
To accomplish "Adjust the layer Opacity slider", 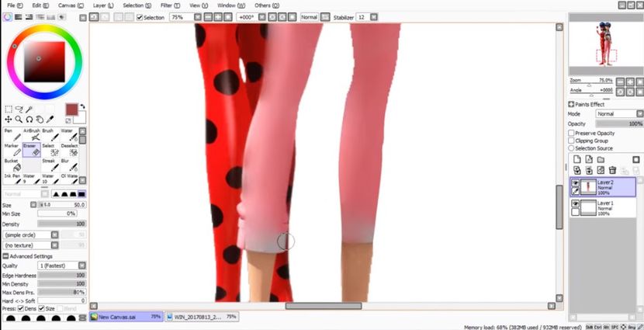I will (x=619, y=123).
